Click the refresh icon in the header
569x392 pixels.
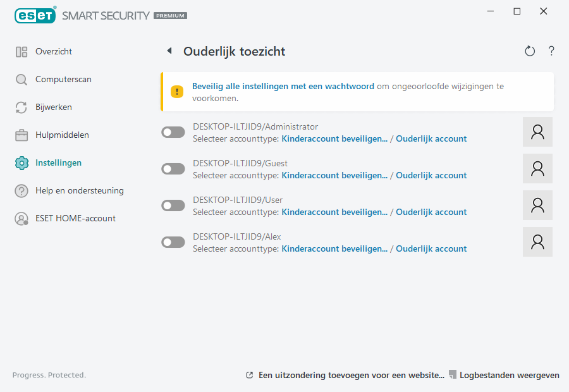(x=530, y=51)
